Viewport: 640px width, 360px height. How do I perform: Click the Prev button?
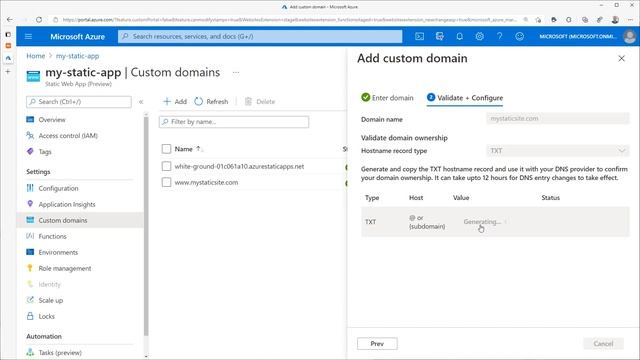tap(377, 344)
